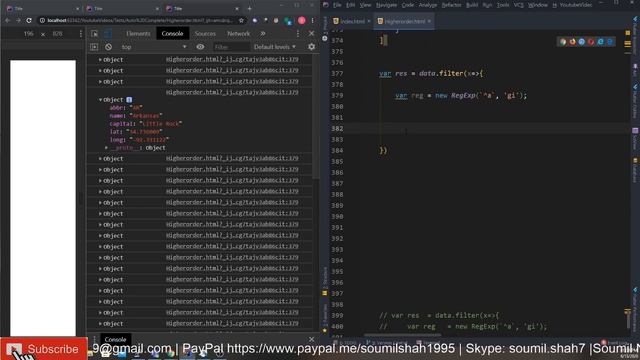Image resolution: width=640 pixels, height=360 pixels.
Task: Open device toolbar more options menu
Action: point(80,34)
